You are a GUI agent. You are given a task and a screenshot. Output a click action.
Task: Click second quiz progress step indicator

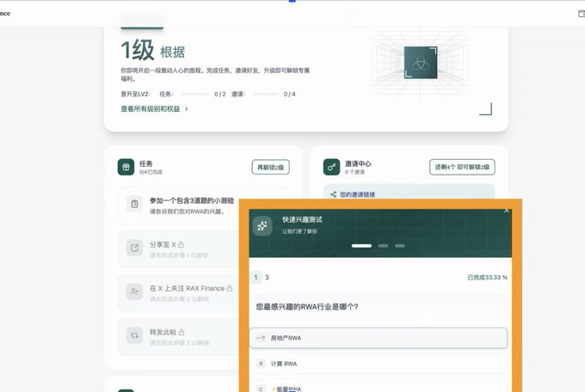click(383, 246)
